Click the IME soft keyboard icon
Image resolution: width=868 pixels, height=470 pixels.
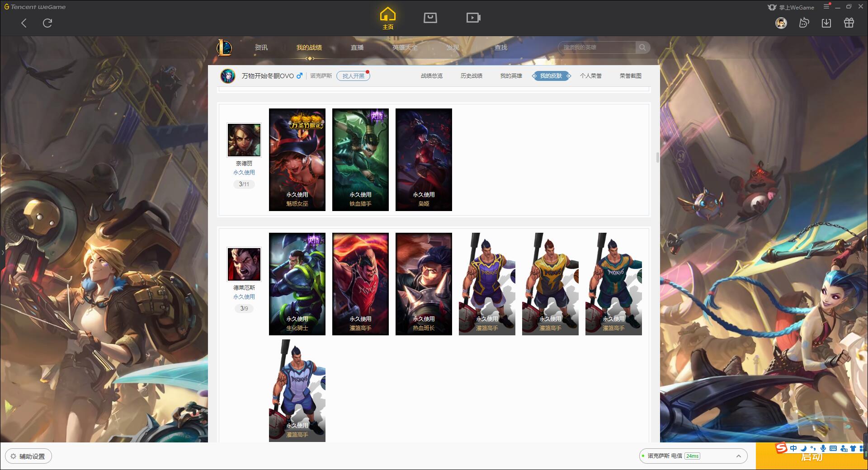(833, 448)
